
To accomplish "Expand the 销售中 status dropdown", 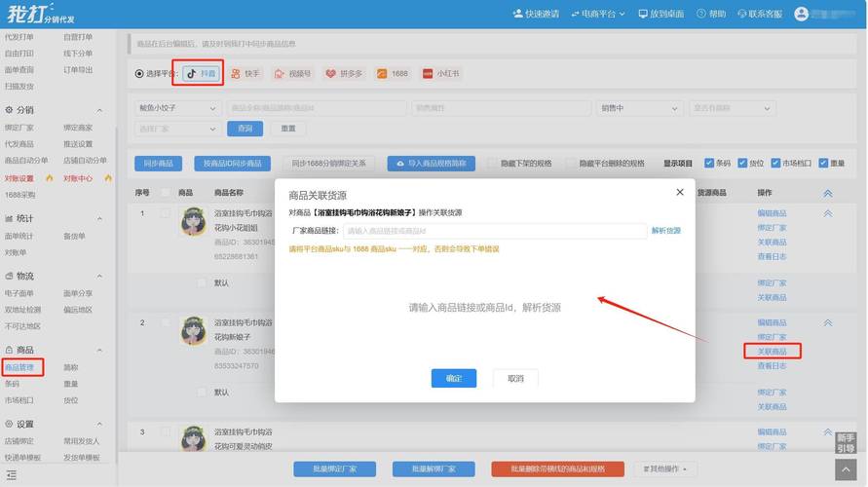I will point(639,108).
